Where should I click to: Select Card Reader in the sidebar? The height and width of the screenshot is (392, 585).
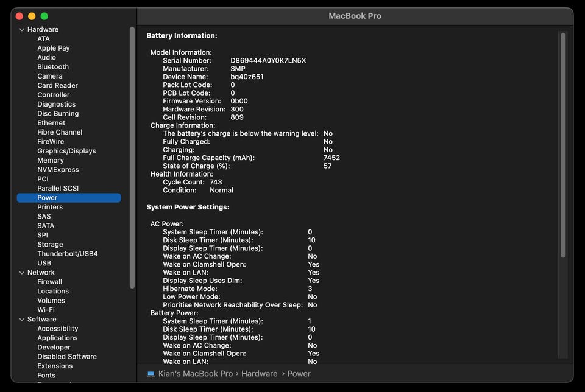coord(57,85)
